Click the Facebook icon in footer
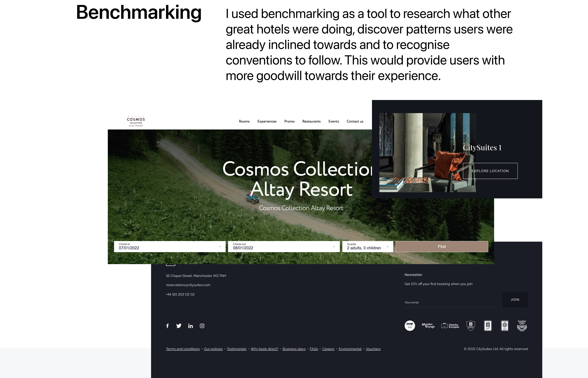Viewport: 588px width, 378px height. 167,326
